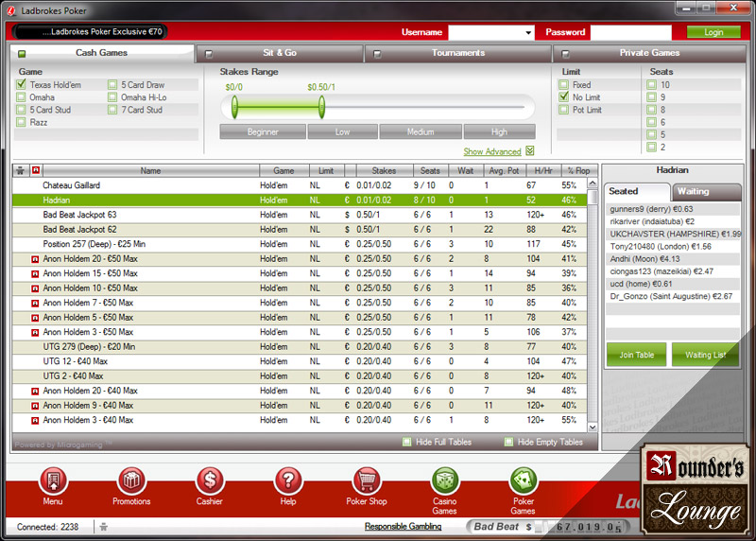Viewport: 756px width, 541px height.
Task: Click the anonymous icon beside Anon Holdem 3 - €40 Max
Action: point(35,421)
